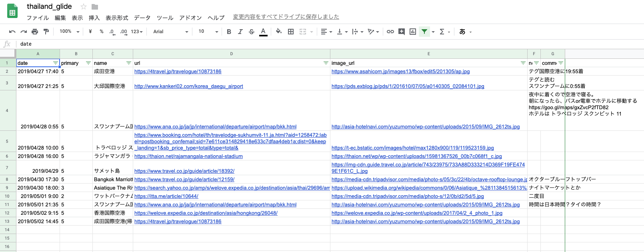Open text rotation options
The height and width of the screenshot is (252, 644).
373,32
